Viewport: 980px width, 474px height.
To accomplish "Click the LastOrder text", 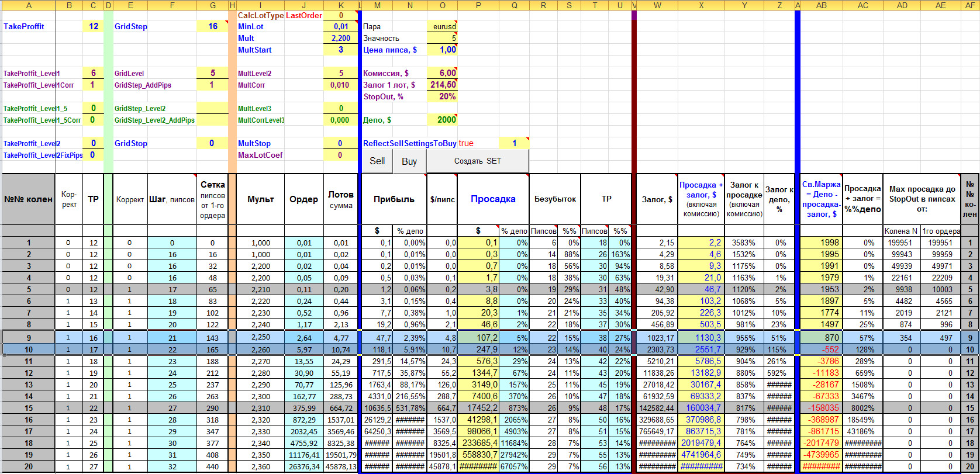I will [304, 15].
